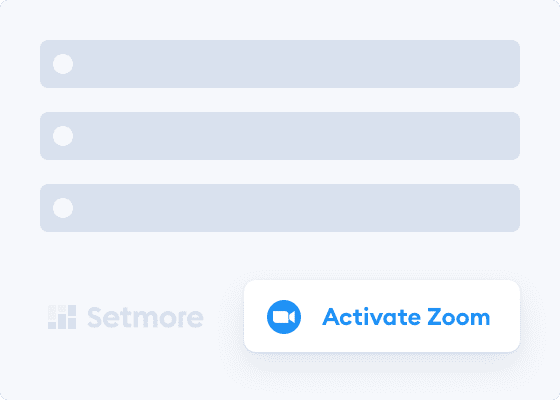The width and height of the screenshot is (560, 400).
Task: Activate Zoom using the white button
Action: tap(382, 316)
